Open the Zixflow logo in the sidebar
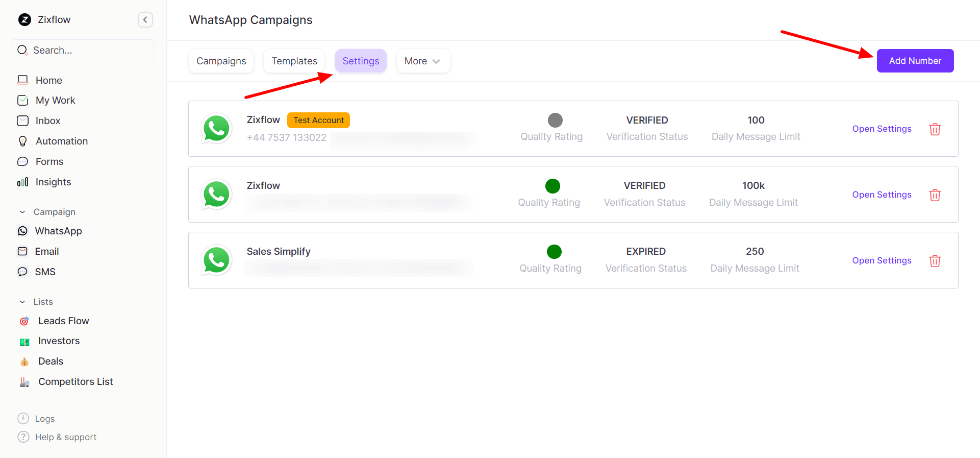Image resolution: width=980 pixels, height=458 pixels. click(x=24, y=20)
